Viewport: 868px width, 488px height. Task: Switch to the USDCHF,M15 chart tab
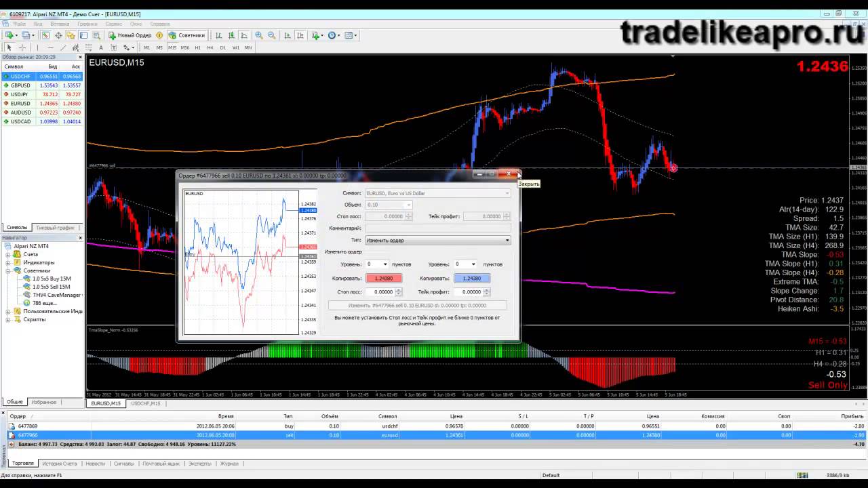point(146,403)
